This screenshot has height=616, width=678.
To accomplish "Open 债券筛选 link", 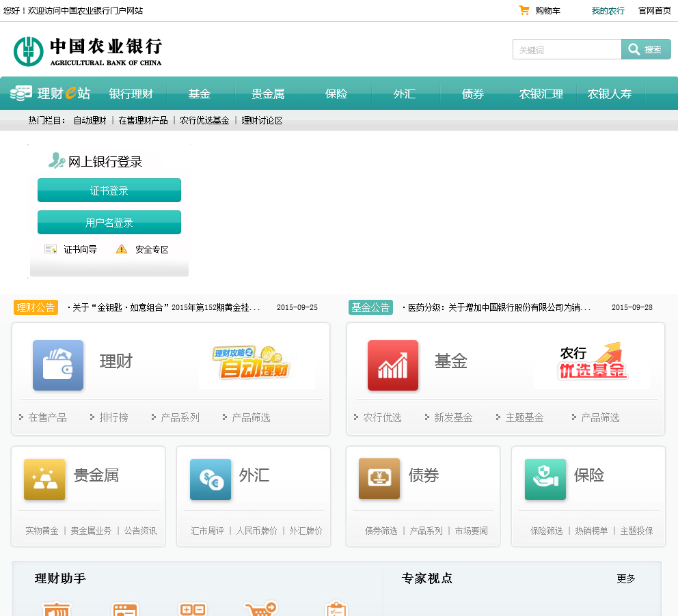I will 381,531.
